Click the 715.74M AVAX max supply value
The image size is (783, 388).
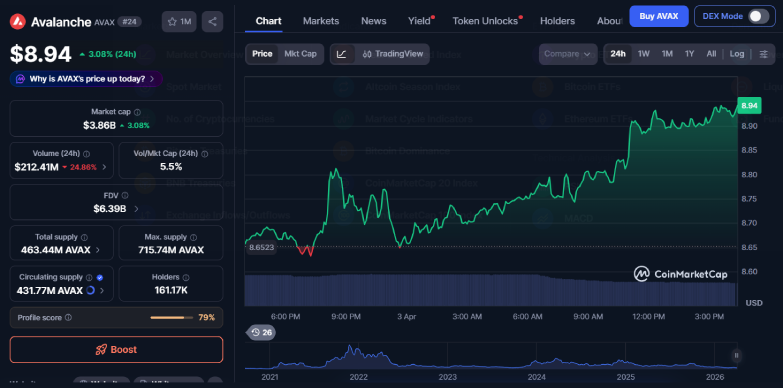coord(171,250)
